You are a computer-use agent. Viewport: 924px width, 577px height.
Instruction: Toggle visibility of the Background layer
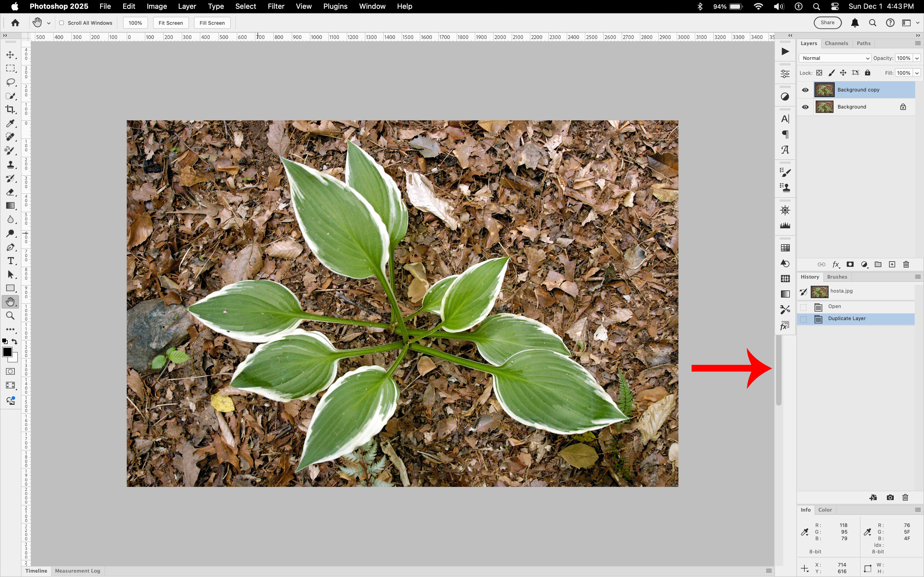805,107
